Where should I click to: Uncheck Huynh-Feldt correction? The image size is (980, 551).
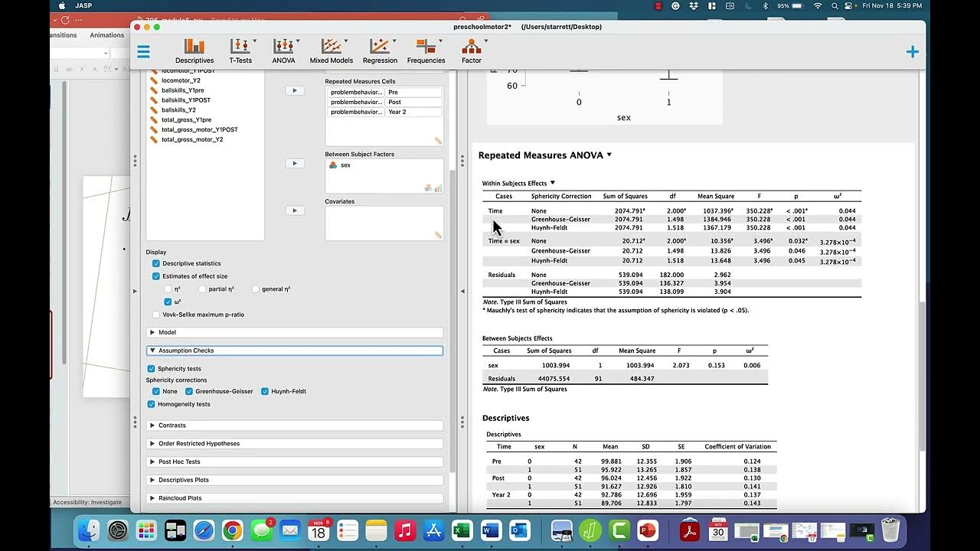point(265,391)
